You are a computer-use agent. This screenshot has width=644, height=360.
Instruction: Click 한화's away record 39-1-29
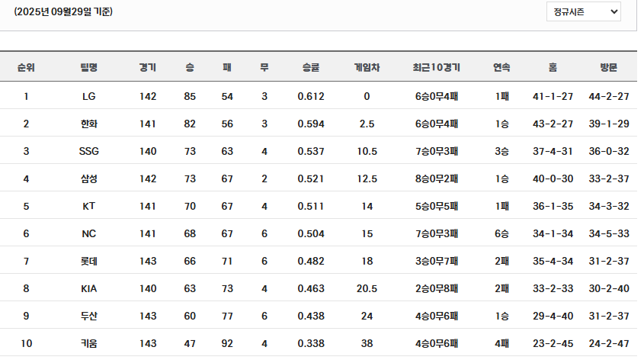pyautogui.click(x=609, y=124)
